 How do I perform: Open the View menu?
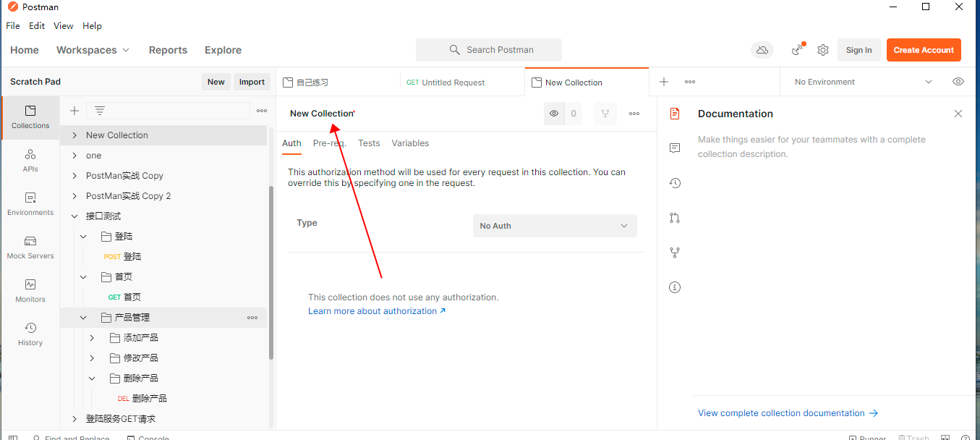pos(64,26)
